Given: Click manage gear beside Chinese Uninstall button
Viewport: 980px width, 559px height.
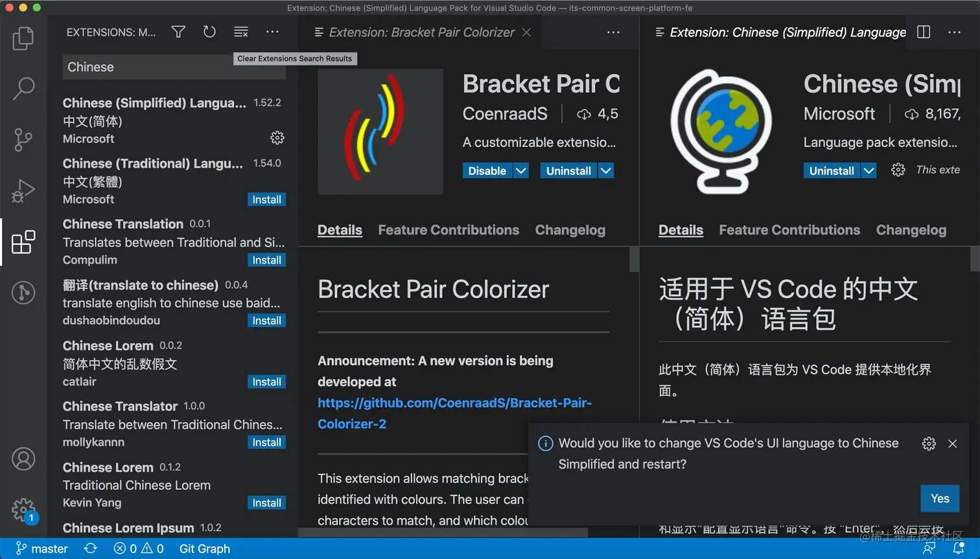Looking at the screenshot, I should (x=898, y=170).
